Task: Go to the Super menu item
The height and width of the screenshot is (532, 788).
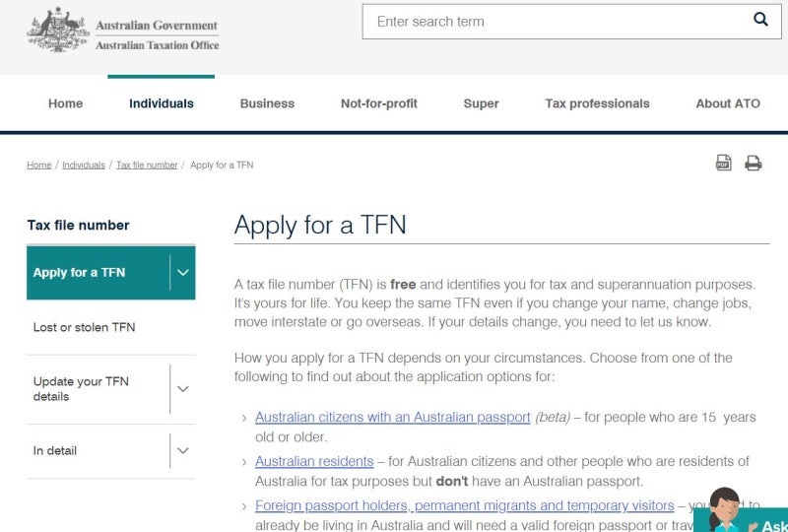Action: 481,103
